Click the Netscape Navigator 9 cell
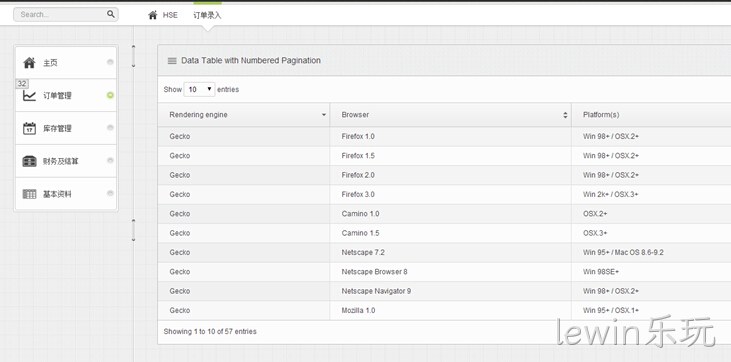731x362 pixels. click(450, 292)
